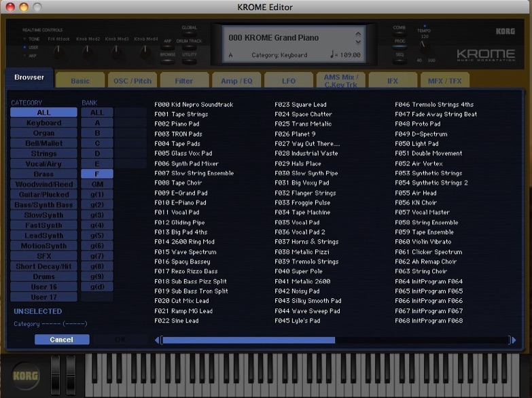The height and width of the screenshot is (398, 532).
Task: Choose the Strings category
Action: click(43, 153)
